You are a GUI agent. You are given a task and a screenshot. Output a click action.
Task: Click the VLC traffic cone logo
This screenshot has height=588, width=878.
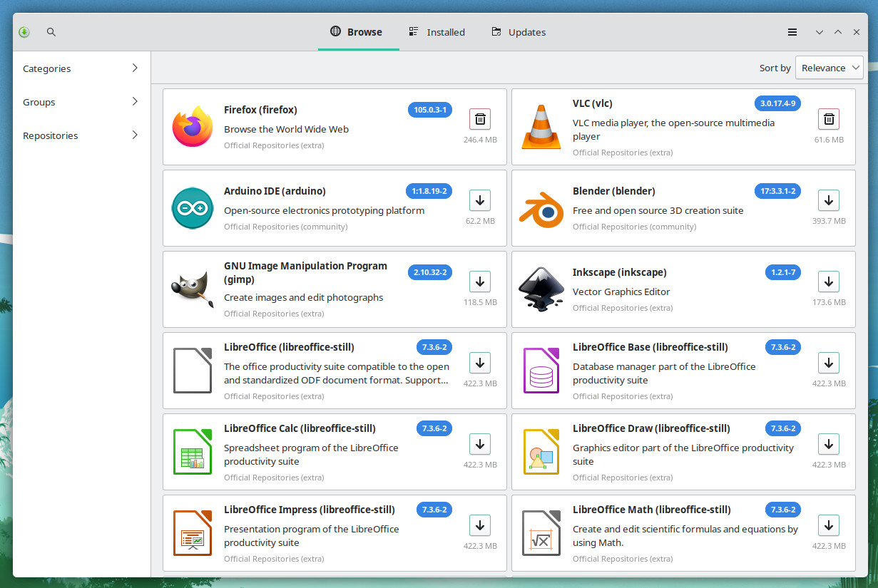(541, 127)
